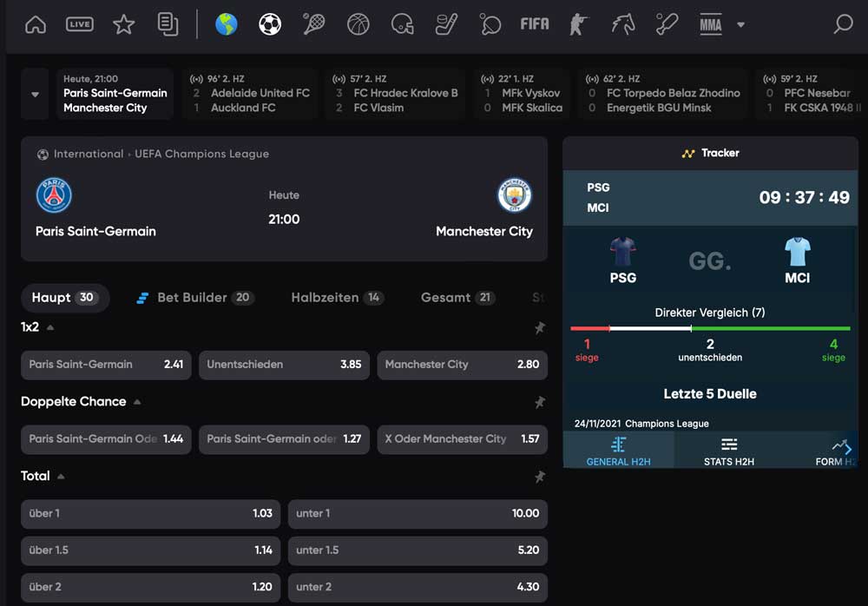Click the Paris Saint-Germain club crest
Viewport: 868px width, 606px height.
(54, 195)
